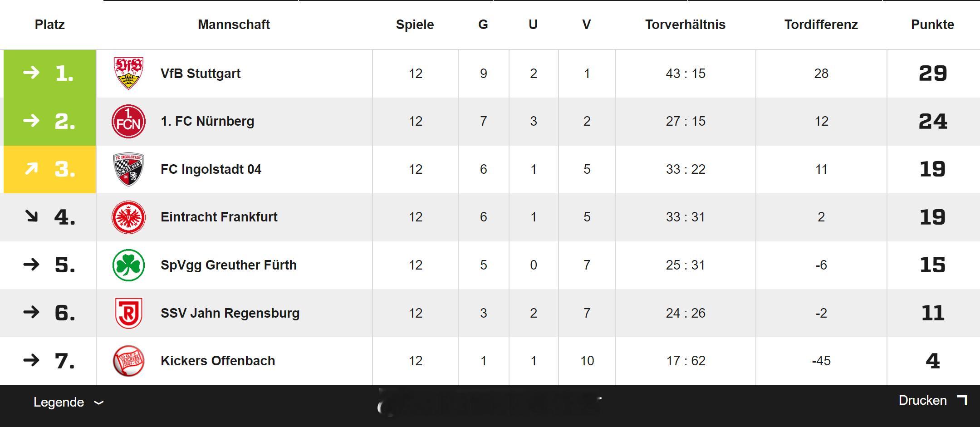
Task: Click the Spiele column header
Action: 415,25
